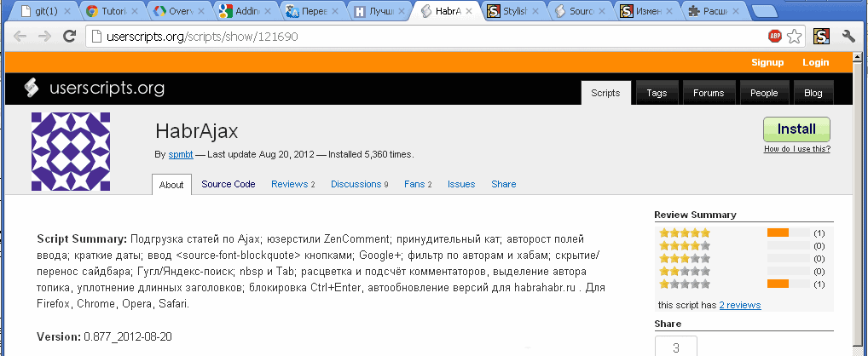This screenshot has height=356, width=868.
Task: Go back with the browser back arrow
Action: [20, 37]
